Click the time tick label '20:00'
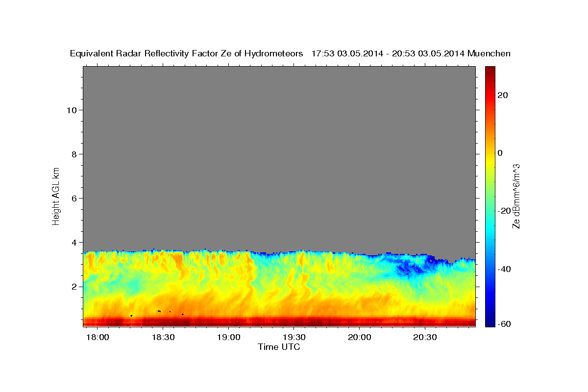Screen dimensions: 588x392 (359, 338)
